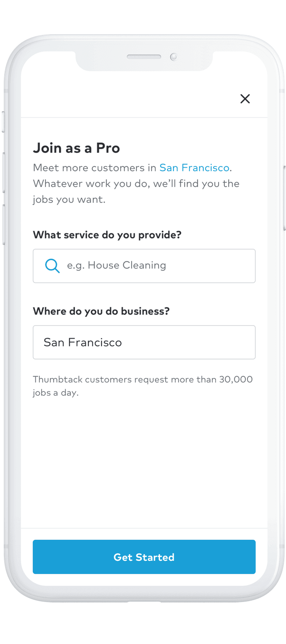The width and height of the screenshot is (286, 644).
Task: Tap the phone's front camera dot
Action: 174,57
